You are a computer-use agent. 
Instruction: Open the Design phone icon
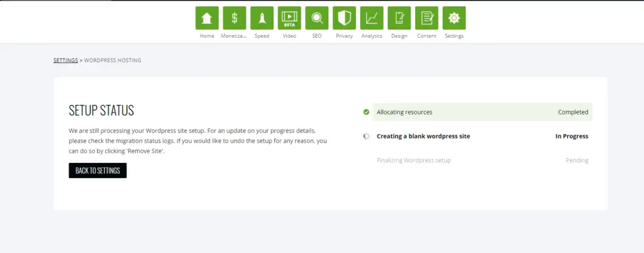[399, 18]
